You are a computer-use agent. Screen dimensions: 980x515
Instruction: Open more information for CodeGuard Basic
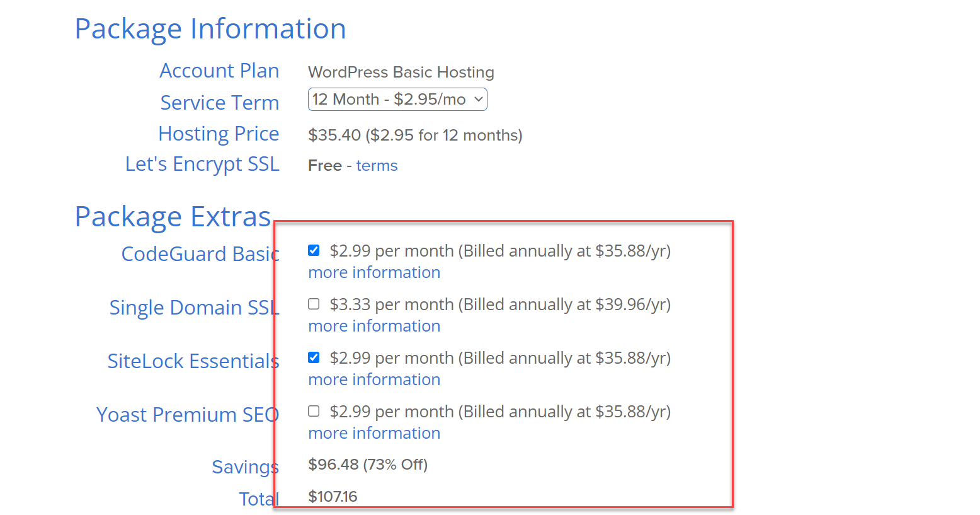(x=374, y=272)
